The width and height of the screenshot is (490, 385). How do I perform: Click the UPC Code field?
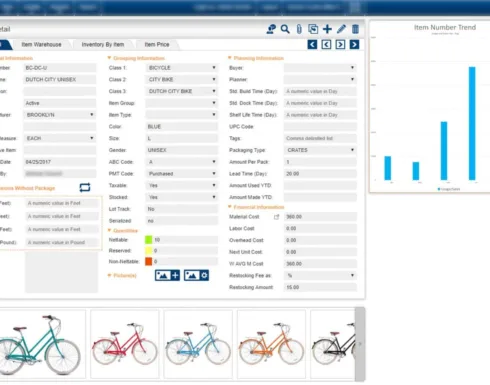[x=320, y=126]
